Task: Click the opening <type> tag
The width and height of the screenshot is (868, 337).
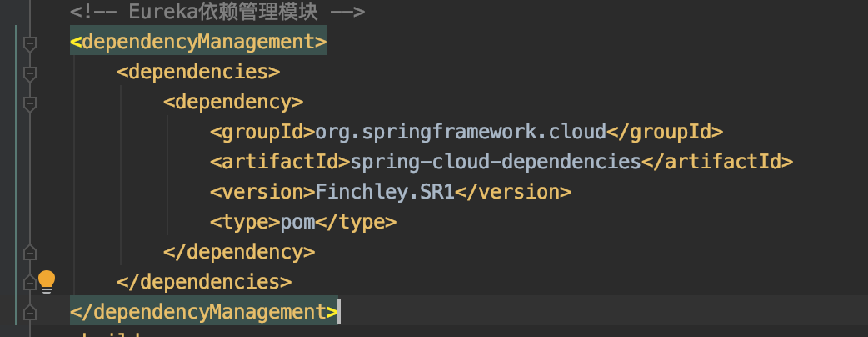Action: 245,222
